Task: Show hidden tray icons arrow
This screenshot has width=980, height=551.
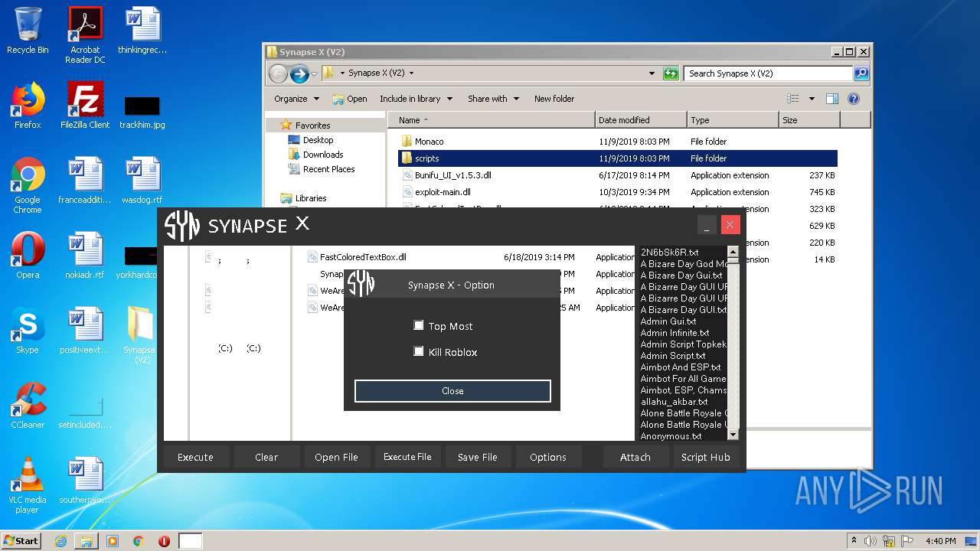Action: [x=854, y=541]
